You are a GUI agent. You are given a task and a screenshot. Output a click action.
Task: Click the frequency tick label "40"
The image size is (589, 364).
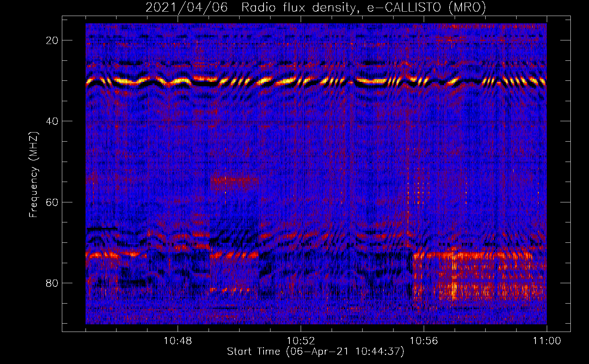tap(52, 121)
